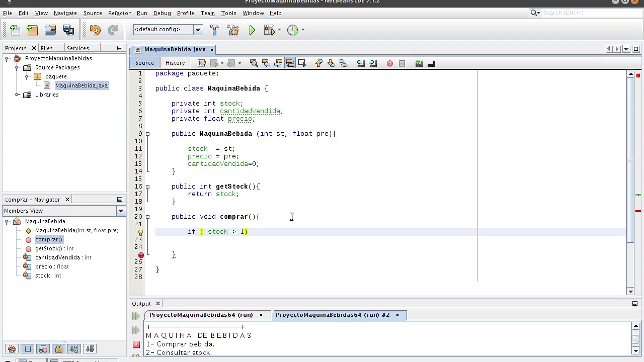Expand the Libraries node
Viewport: 644px width, 362px height.
click(x=17, y=95)
